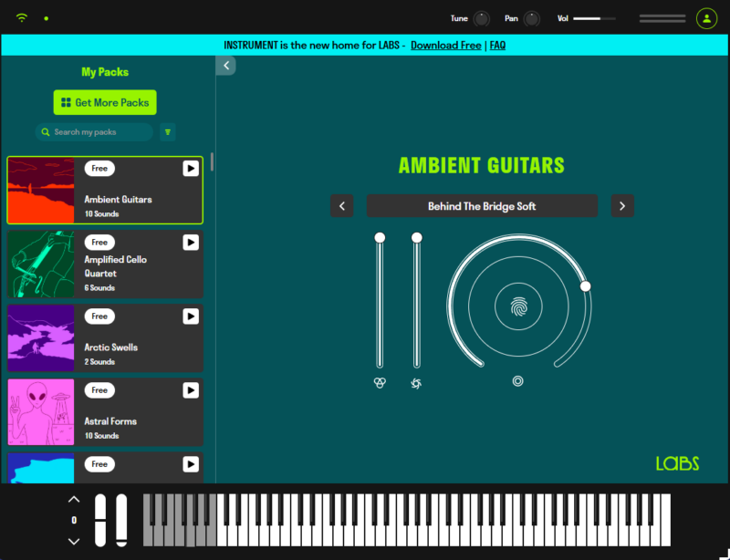Raise the keyboard octave with up arrow
Screen dimensions: 730x560
74,499
